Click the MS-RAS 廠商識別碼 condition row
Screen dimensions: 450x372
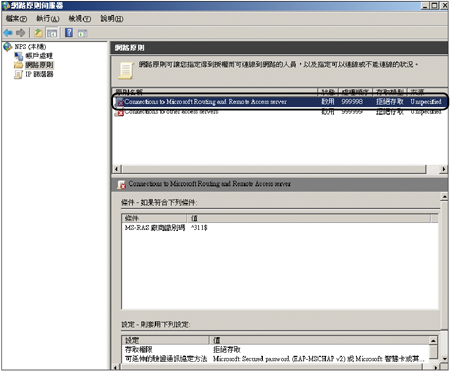(279, 228)
